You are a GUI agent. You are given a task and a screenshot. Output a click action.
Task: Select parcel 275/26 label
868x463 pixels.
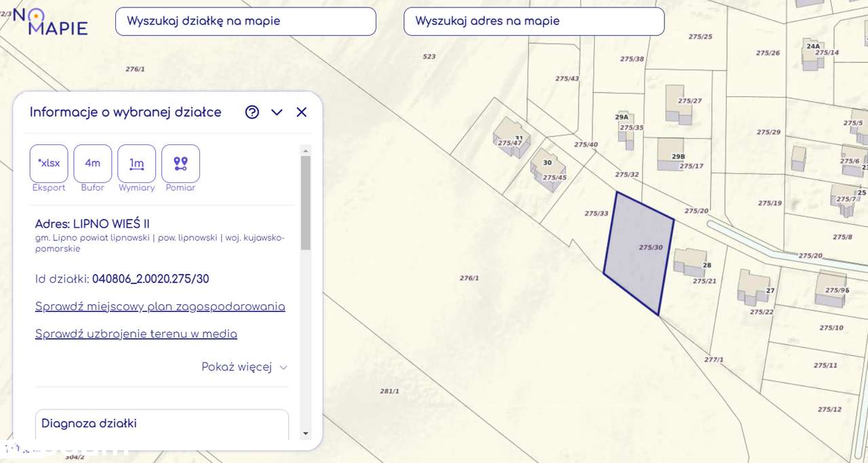[768, 53]
